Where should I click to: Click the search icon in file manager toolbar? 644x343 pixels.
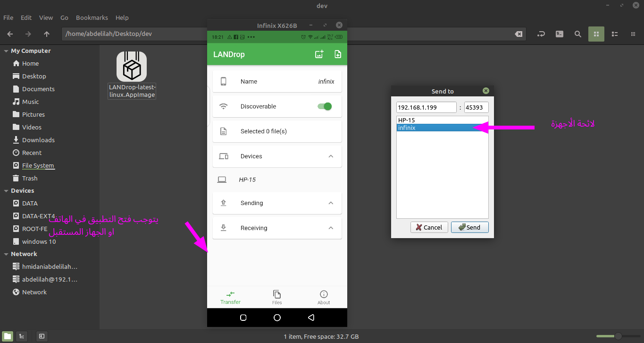point(577,34)
